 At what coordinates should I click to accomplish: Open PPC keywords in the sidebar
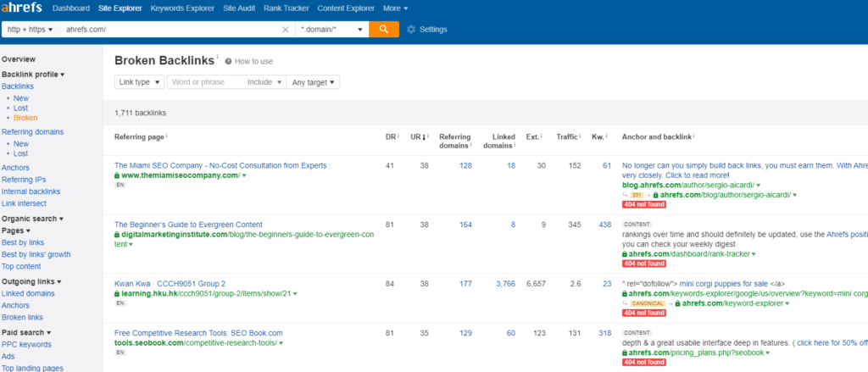point(26,344)
